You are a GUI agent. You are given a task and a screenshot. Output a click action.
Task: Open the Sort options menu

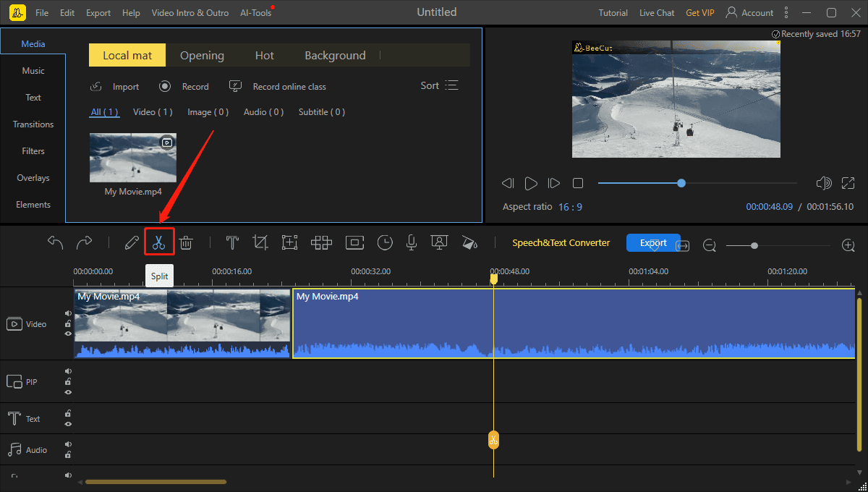pos(440,85)
